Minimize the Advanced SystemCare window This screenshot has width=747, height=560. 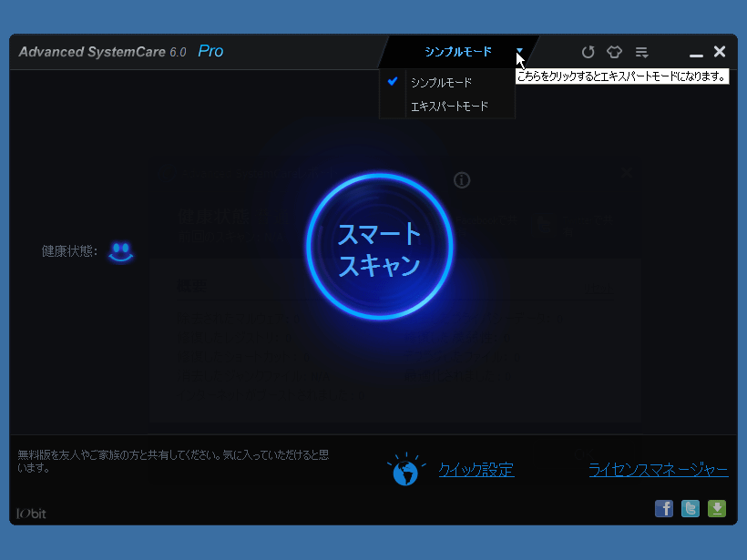696,56
